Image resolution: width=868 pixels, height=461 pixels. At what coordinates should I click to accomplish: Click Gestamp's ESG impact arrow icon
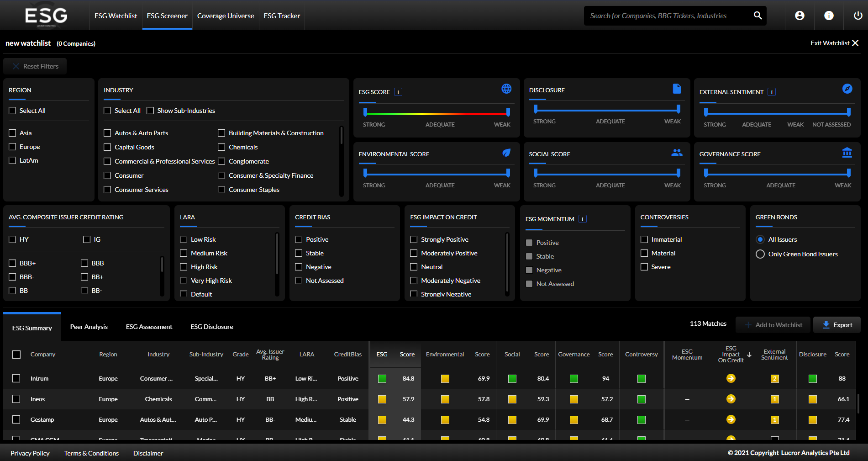point(731,419)
